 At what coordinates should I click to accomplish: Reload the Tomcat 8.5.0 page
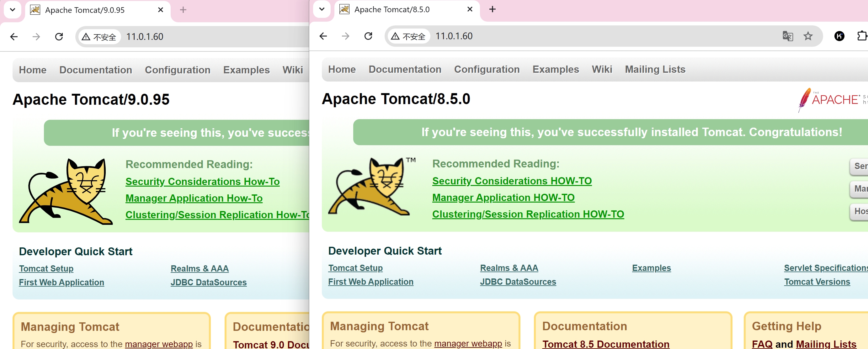pos(368,36)
